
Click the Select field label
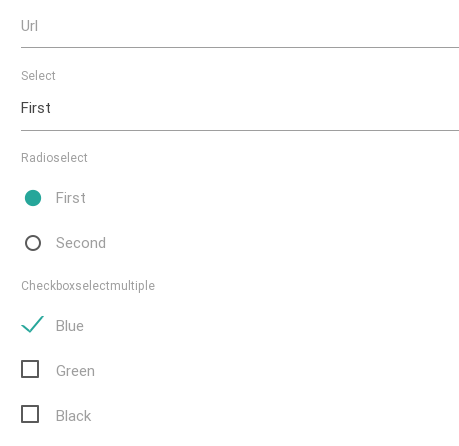(38, 76)
